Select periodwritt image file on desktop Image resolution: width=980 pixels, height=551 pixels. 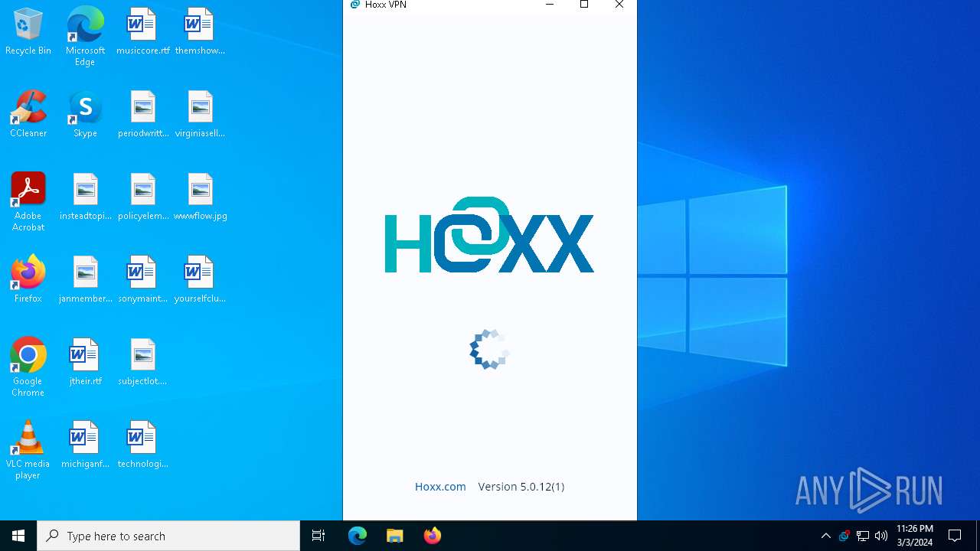(x=142, y=114)
